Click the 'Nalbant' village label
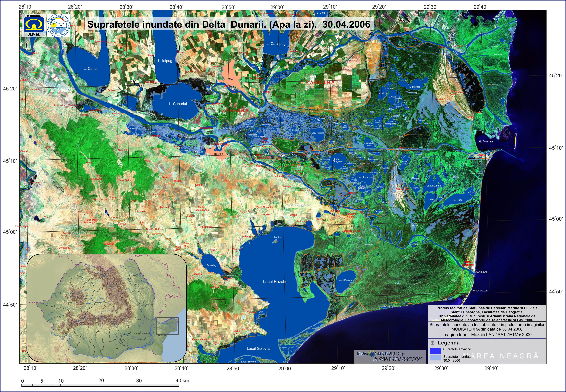Image resolution: width=566 pixels, height=392 pixels. (x=164, y=207)
